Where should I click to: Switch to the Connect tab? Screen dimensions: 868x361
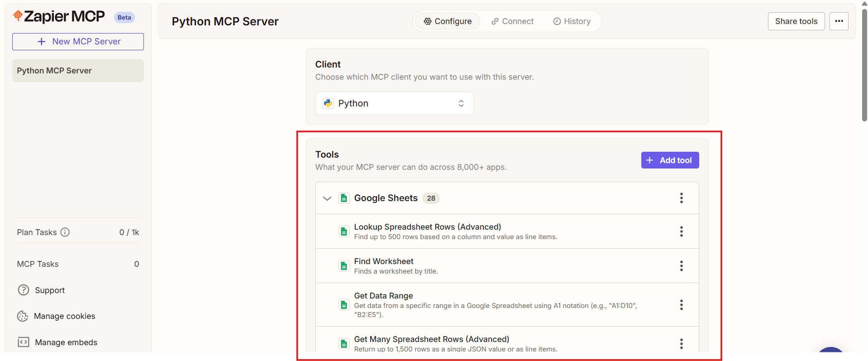512,21
